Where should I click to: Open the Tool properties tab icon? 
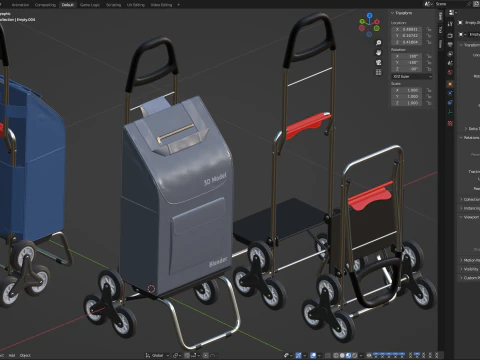tap(450, 24)
